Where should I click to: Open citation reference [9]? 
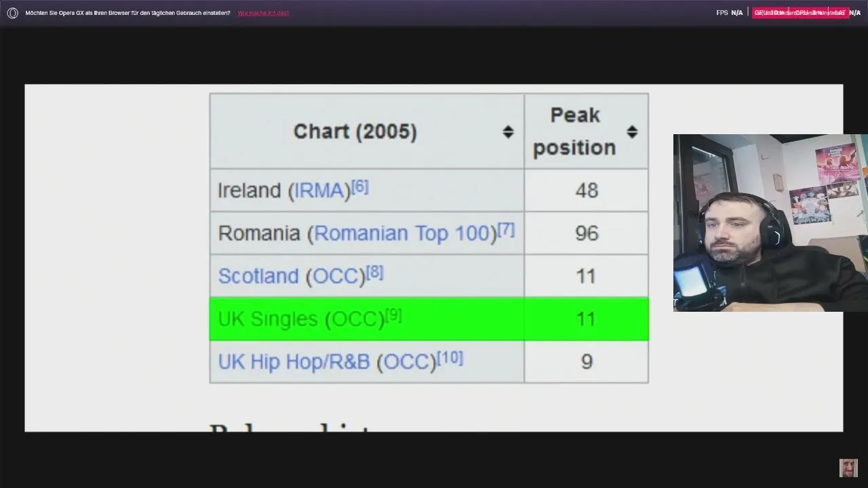[x=393, y=315]
